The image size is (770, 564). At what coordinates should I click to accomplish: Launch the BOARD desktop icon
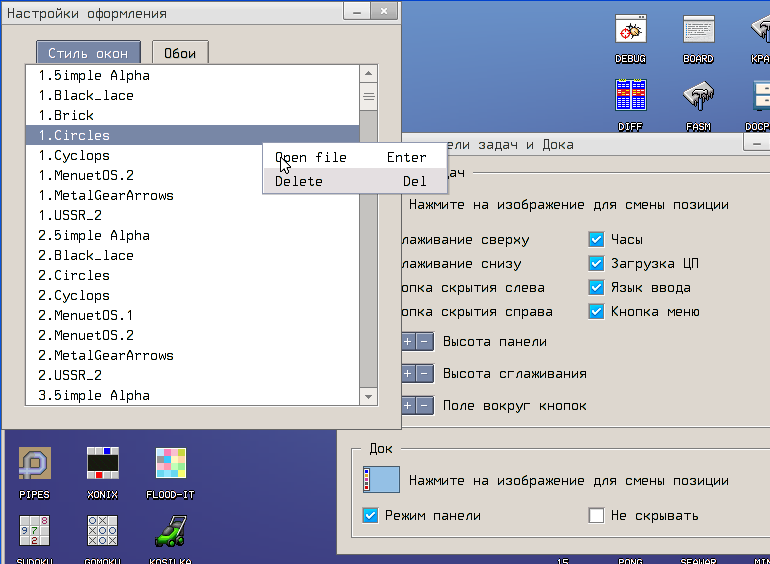[x=698, y=33]
